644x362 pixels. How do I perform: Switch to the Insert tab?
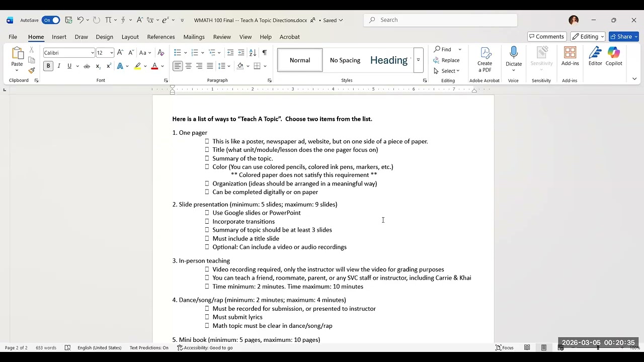[59, 37]
